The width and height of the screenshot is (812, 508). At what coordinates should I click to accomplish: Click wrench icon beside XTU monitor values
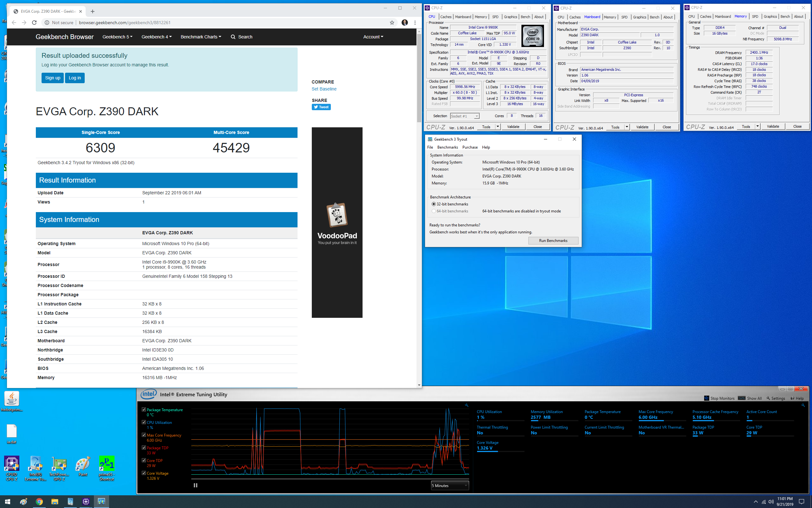pyautogui.click(x=803, y=405)
